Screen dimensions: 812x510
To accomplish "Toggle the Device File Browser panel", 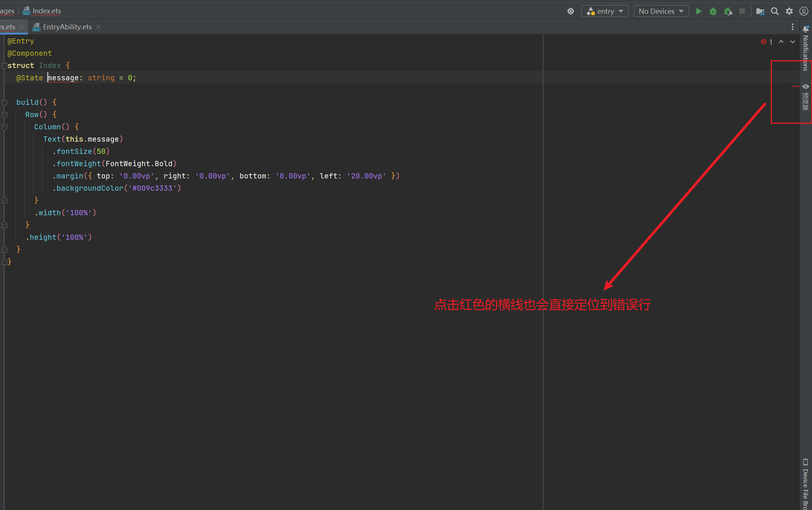I will (x=805, y=483).
